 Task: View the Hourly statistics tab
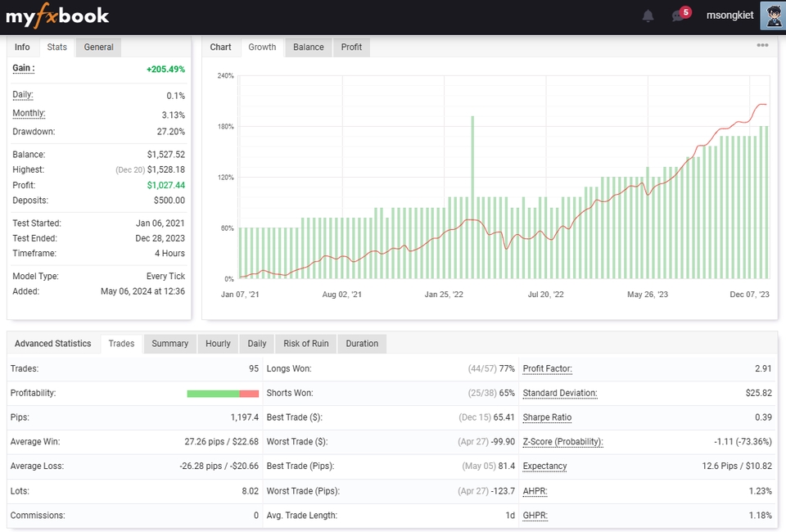218,344
